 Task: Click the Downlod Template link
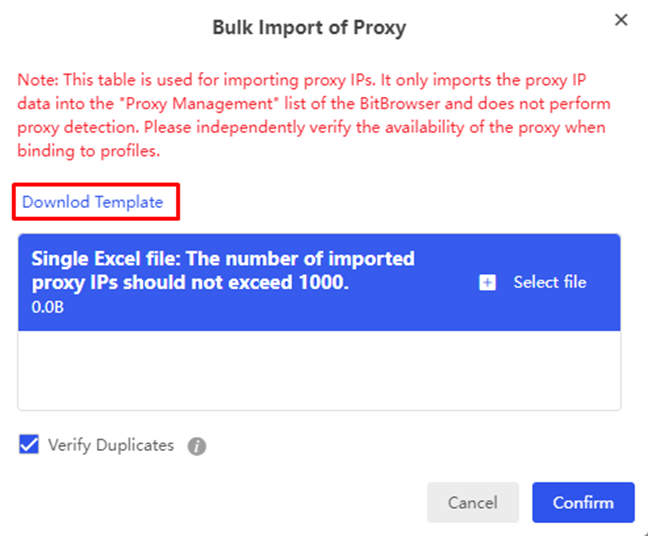coord(93,202)
